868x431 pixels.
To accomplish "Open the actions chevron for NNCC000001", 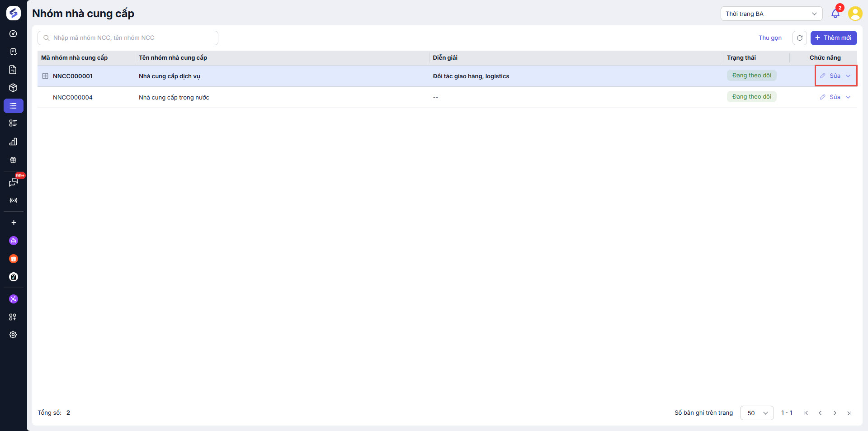I will tap(848, 76).
